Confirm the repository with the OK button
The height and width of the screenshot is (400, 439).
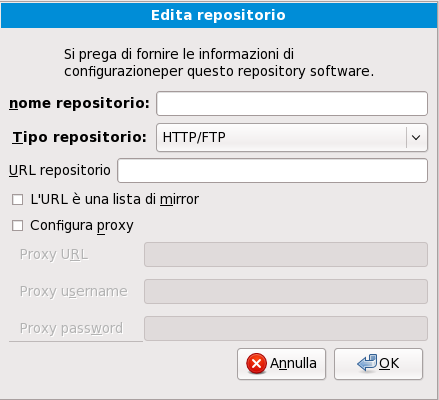tap(378, 364)
